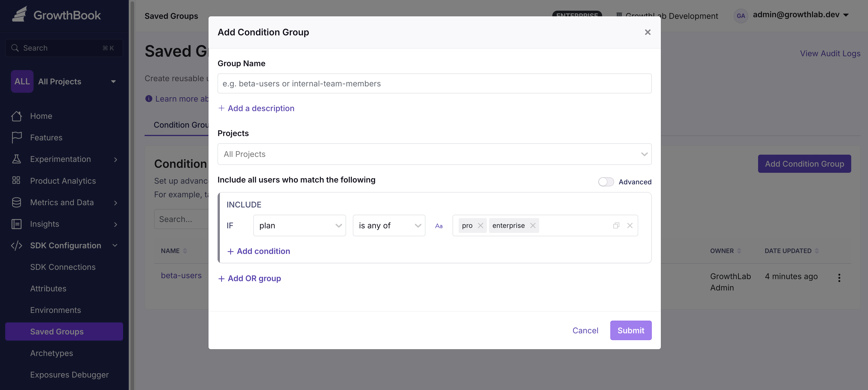This screenshot has width=868, height=390.
Task: Click the Product Analytics grid icon
Action: [x=17, y=180]
